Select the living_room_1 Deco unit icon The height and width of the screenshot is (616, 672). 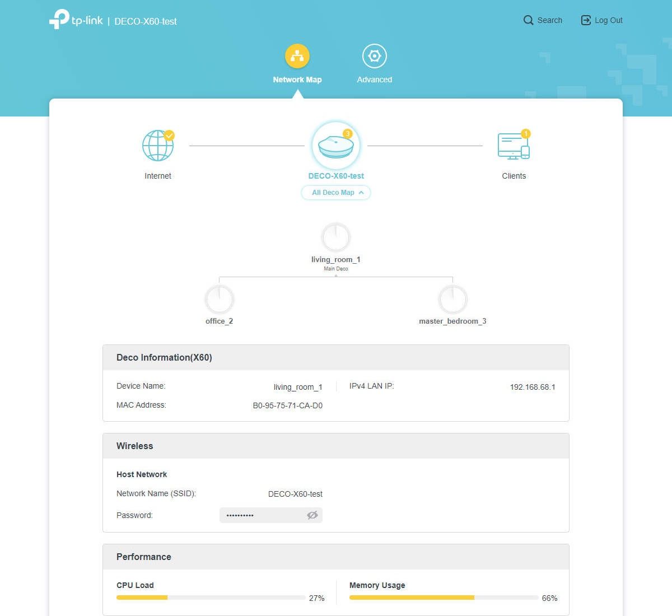(x=336, y=237)
